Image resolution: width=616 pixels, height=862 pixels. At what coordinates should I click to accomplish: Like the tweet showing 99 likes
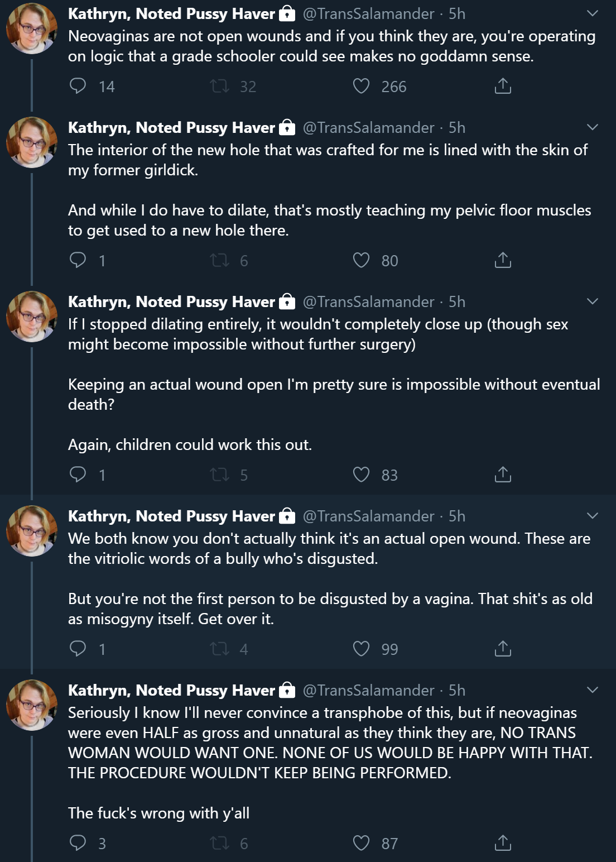[362, 649]
